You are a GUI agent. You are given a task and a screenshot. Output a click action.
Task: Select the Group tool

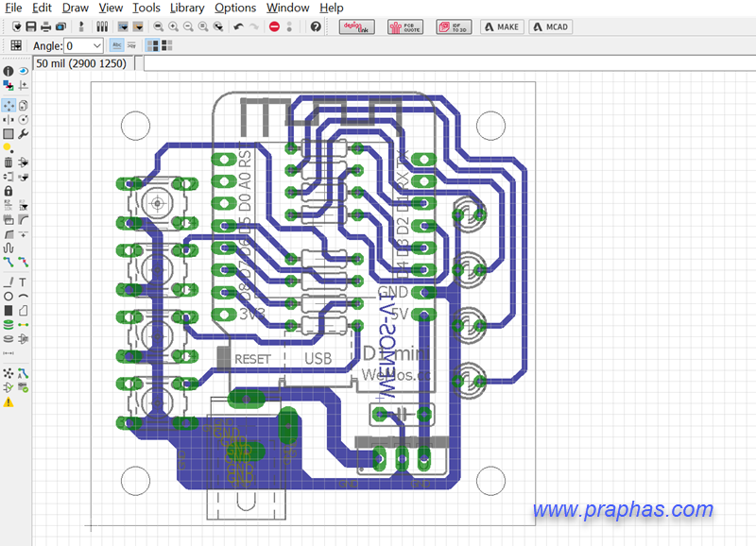coord(9,134)
